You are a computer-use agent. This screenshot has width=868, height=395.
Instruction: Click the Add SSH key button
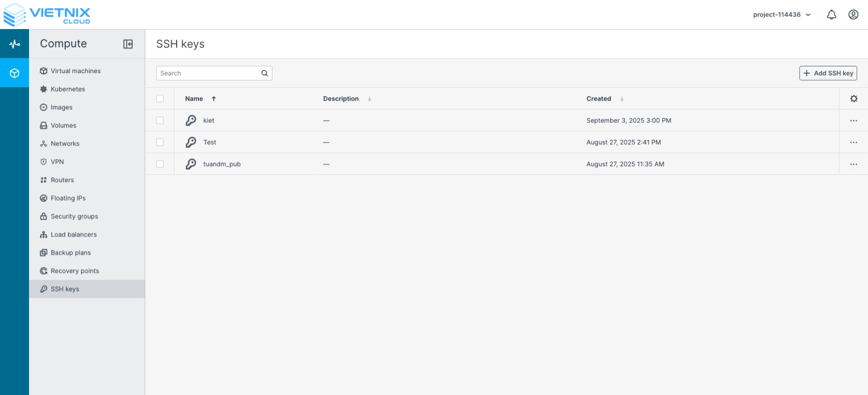(828, 73)
